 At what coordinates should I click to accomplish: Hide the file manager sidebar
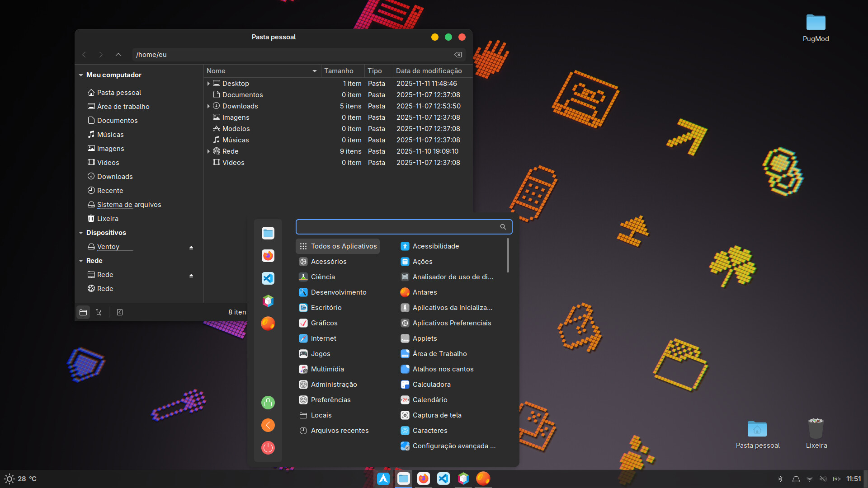point(120,312)
